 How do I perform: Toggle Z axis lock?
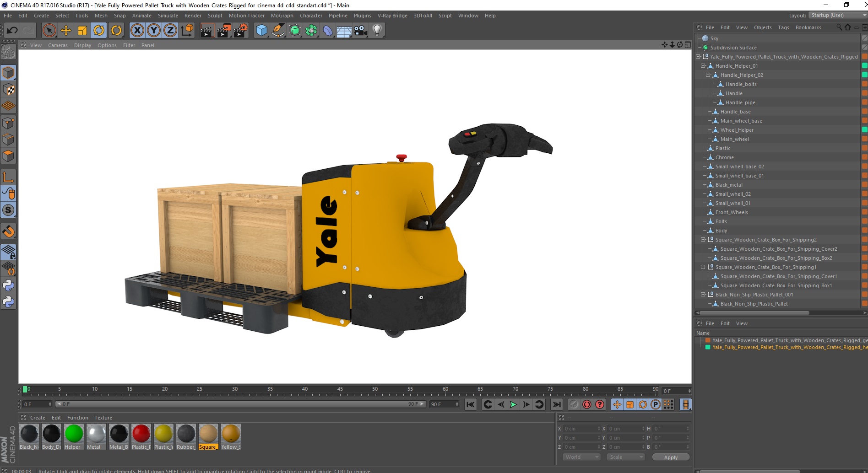[x=170, y=31]
